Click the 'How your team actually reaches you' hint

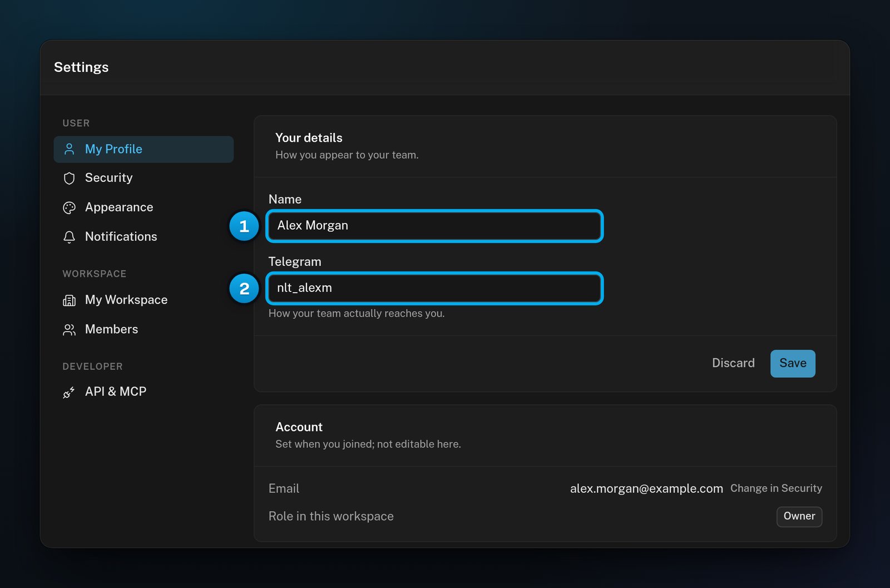(x=357, y=313)
